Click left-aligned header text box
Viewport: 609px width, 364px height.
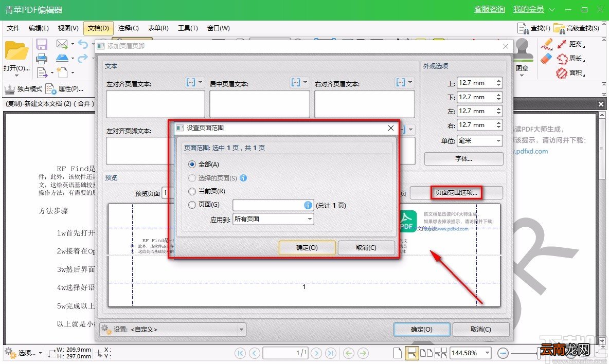pyautogui.click(x=155, y=104)
